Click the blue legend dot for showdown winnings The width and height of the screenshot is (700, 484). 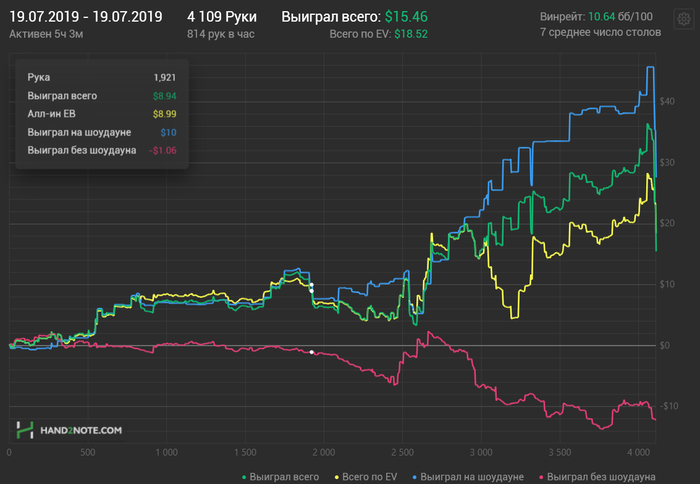tap(414, 477)
